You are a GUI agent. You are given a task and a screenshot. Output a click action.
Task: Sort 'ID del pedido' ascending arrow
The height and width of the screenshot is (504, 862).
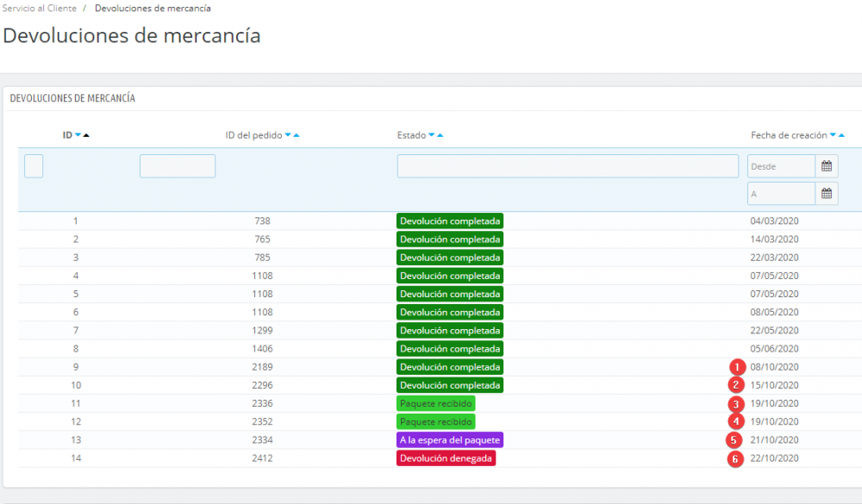[x=297, y=135]
